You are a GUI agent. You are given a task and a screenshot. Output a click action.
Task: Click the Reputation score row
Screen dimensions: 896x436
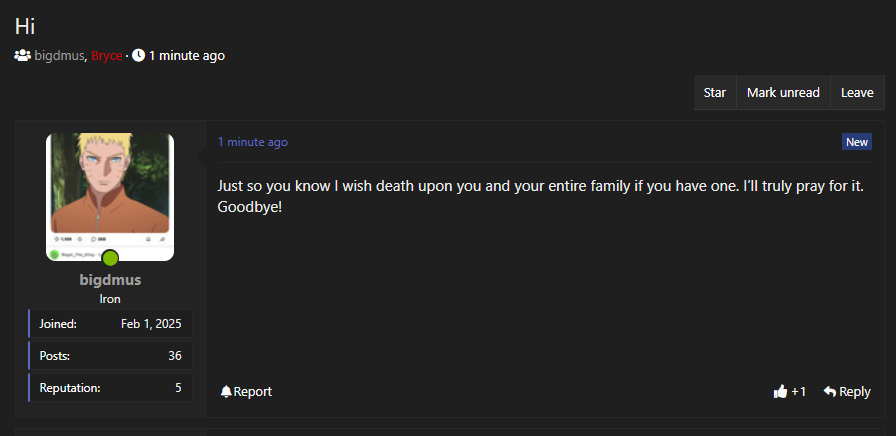point(110,387)
